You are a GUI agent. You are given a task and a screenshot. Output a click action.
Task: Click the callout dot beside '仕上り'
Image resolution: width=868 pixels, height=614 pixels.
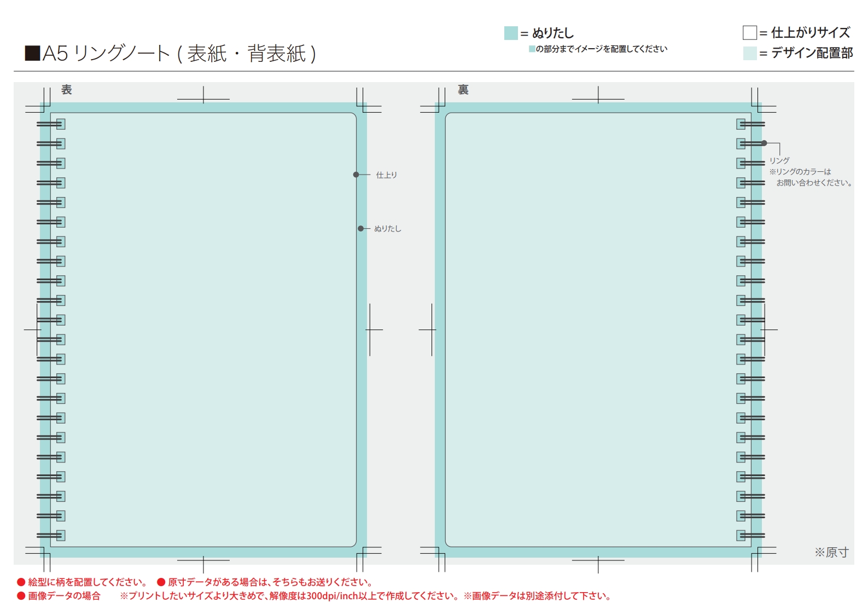pos(356,175)
